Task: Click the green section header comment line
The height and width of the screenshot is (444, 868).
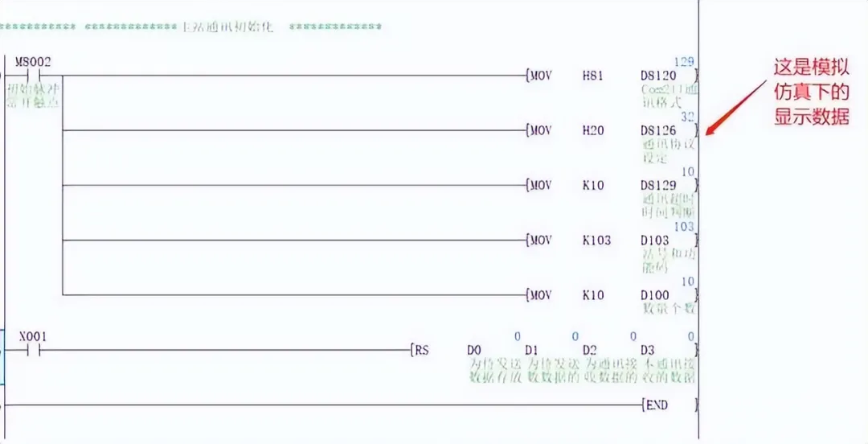Action: click(191, 27)
